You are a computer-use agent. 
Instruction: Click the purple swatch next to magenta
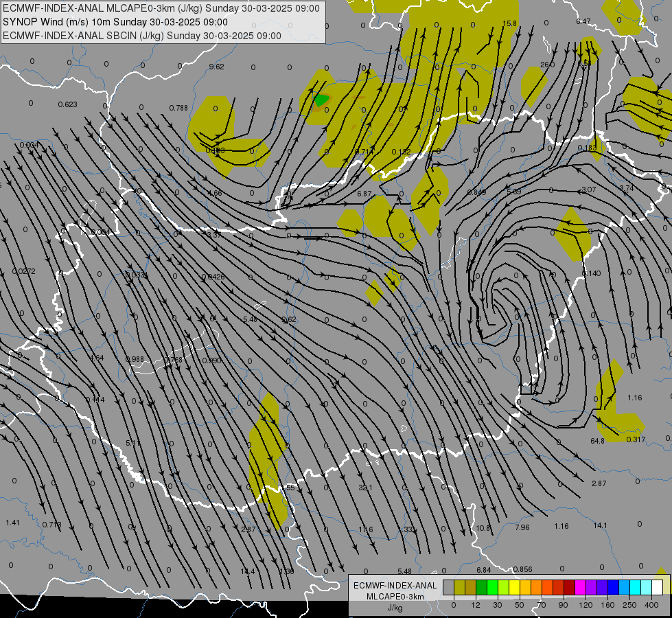pyautogui.click(x=592, y=588)
